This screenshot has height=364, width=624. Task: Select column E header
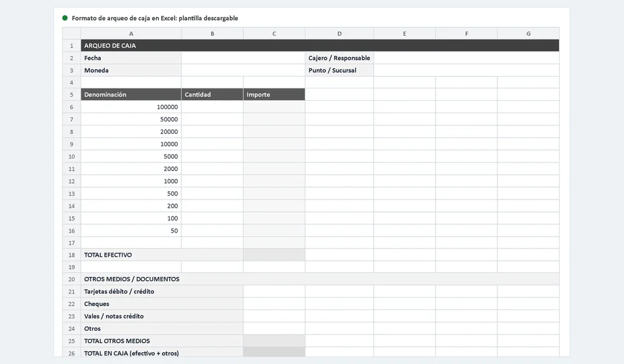click(x=404, y=33)
